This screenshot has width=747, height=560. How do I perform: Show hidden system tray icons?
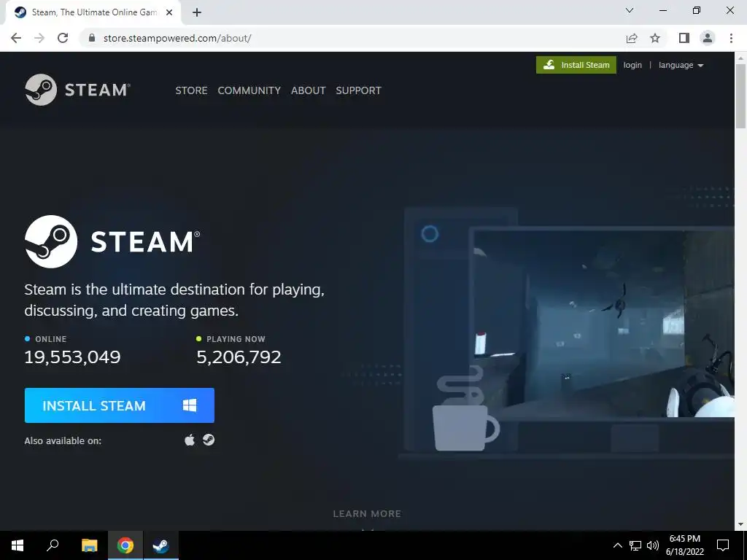point(617,545)
